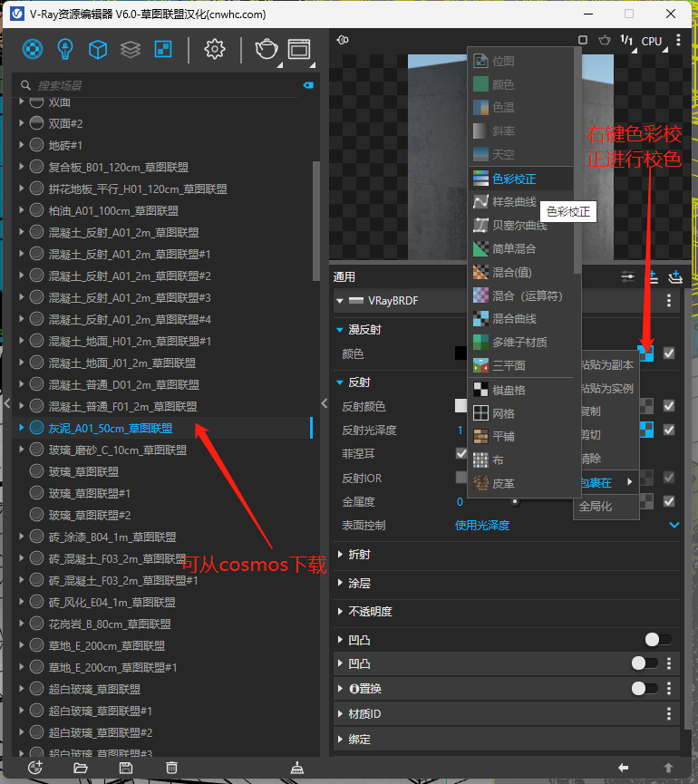698x784 pixels.
Task: Expand the 混凝土_普通_F01_2m material tree item
Action: 22,406
